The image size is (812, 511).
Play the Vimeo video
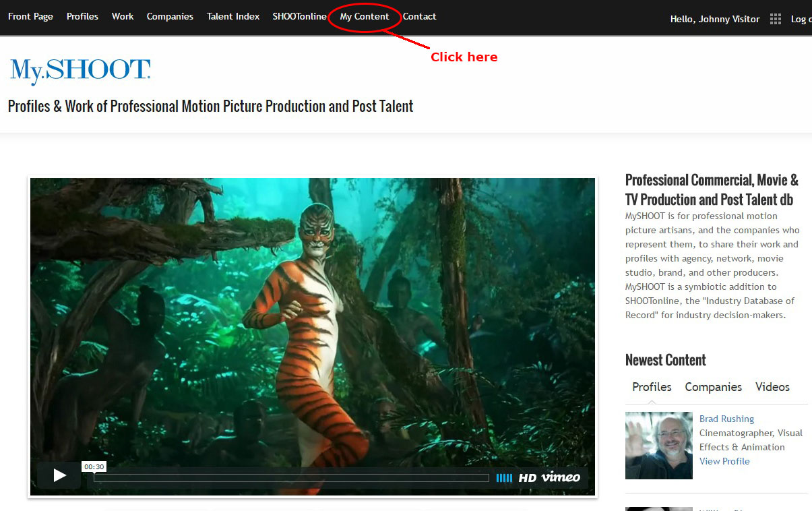[x=59, y=475]
